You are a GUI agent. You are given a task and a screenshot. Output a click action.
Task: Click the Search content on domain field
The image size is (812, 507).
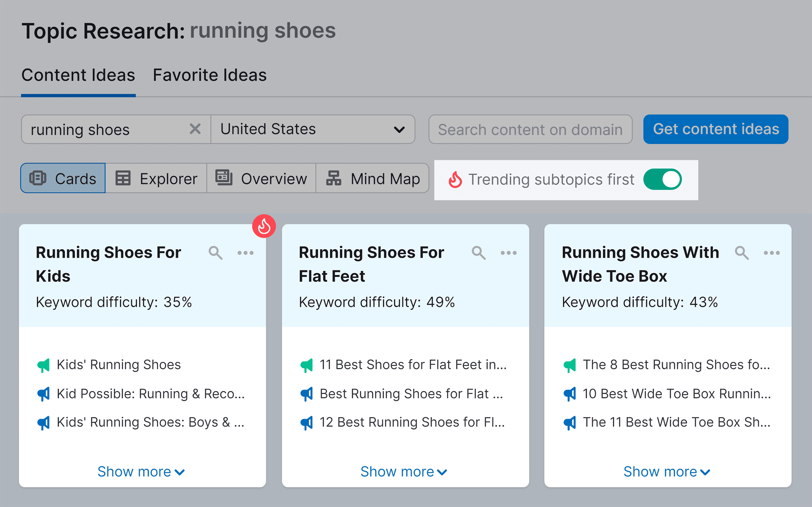tap(530, 129)
